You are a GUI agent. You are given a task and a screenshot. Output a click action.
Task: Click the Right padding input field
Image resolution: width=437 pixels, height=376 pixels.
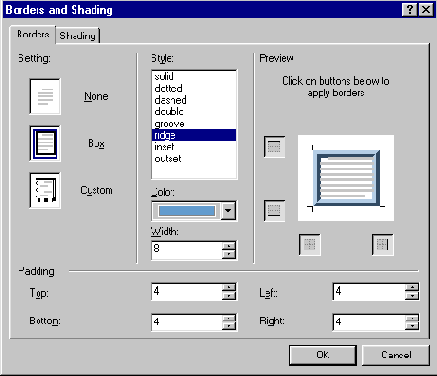coord(369,322)
